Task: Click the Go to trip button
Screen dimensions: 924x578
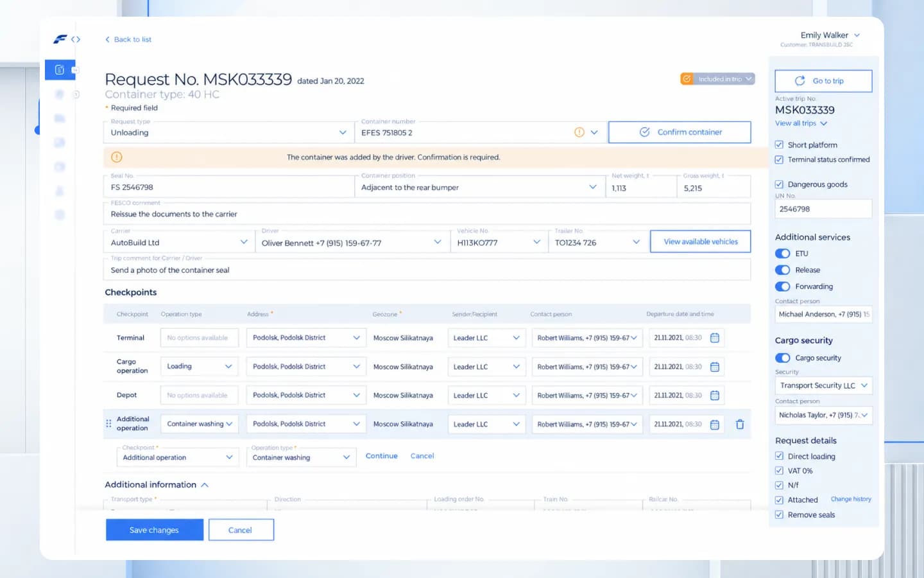Action: click(824, 81)
